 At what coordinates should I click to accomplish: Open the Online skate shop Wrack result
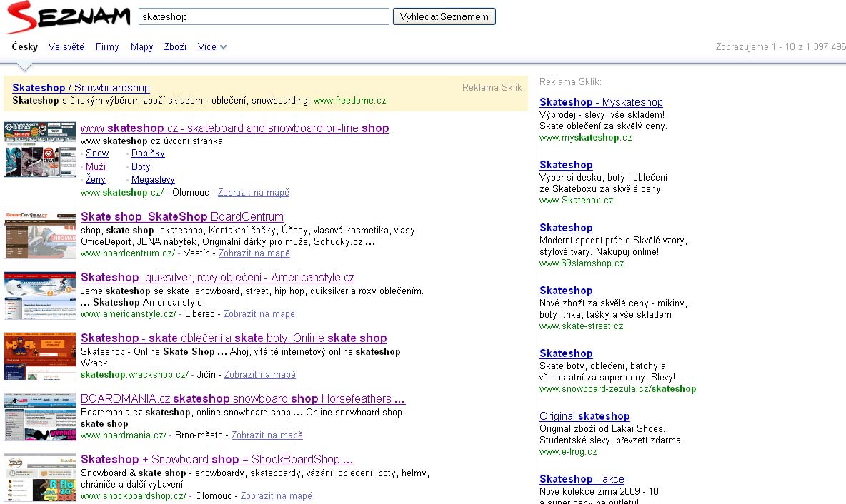pos(234,338)
